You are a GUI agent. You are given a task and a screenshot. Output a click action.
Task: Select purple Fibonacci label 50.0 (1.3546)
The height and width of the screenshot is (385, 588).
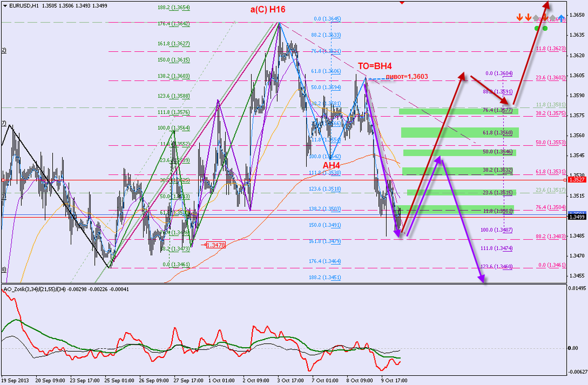point(498,152)
